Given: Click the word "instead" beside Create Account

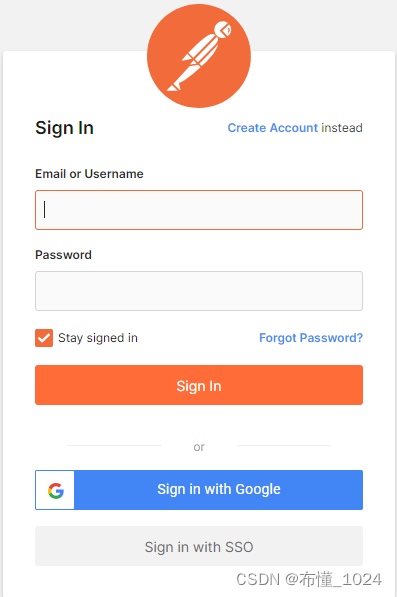Looking at the screenshot, I should click(342, 128).
